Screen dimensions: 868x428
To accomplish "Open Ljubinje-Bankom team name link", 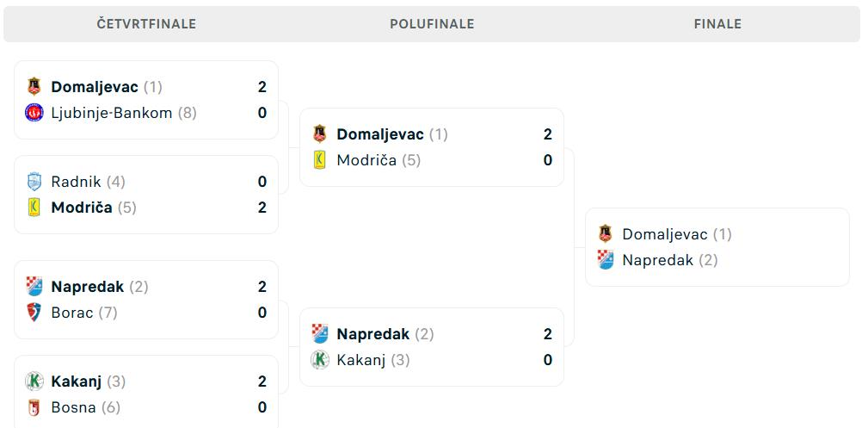I will click(112, 113).
